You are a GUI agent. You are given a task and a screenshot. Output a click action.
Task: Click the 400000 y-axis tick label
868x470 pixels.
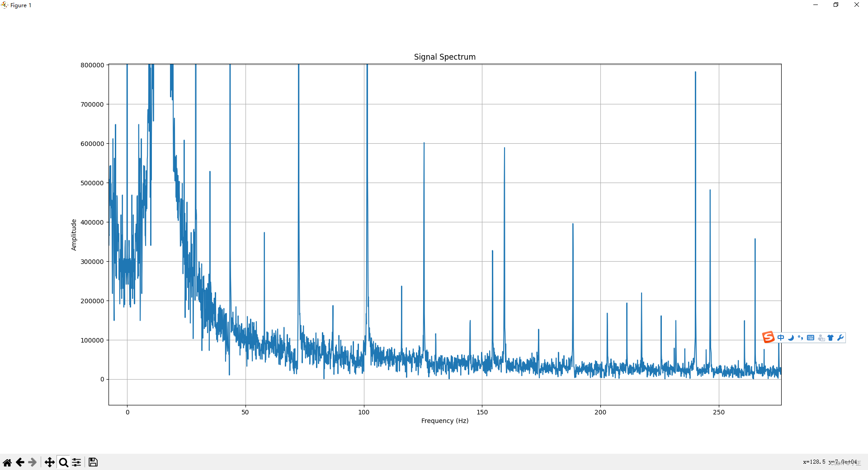click(x=92, y=222)
